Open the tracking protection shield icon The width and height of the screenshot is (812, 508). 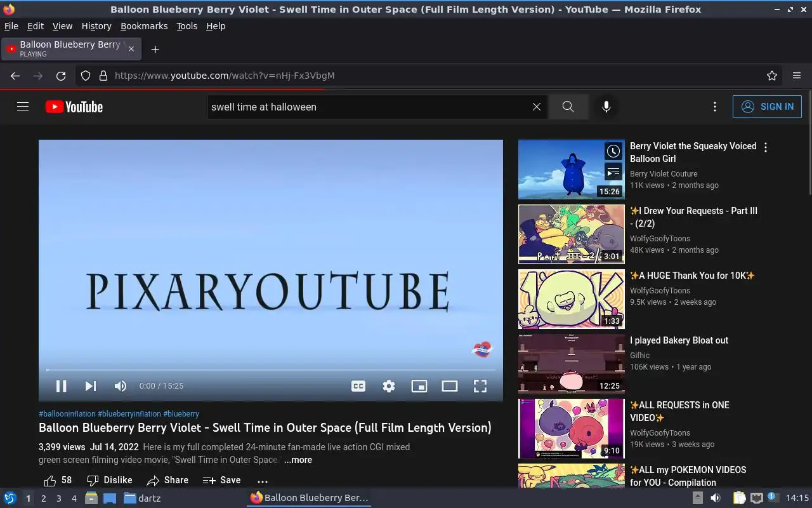(86, 76)
